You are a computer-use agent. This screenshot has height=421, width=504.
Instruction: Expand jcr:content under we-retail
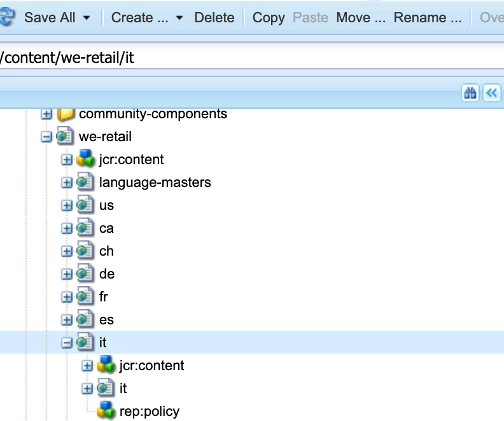pos(67,160)
